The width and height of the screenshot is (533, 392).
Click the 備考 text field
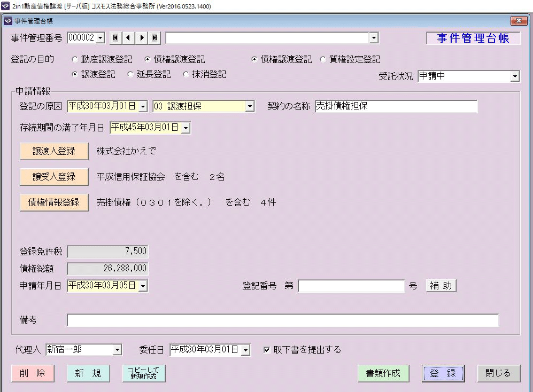click(x=282, y=320)
